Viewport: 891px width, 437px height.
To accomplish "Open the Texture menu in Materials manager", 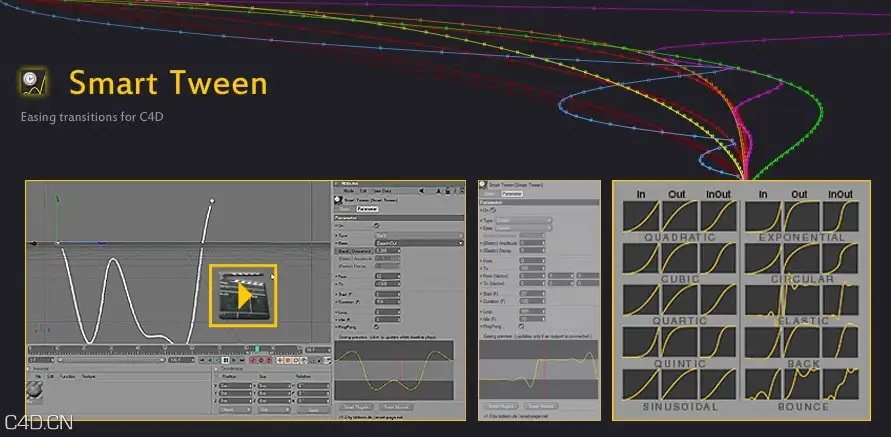I will (88, 376).
